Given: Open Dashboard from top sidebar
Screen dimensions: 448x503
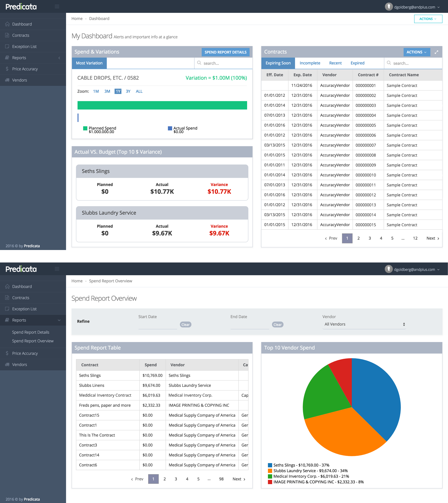Looking at the screenshot, I should click(33, 24).
